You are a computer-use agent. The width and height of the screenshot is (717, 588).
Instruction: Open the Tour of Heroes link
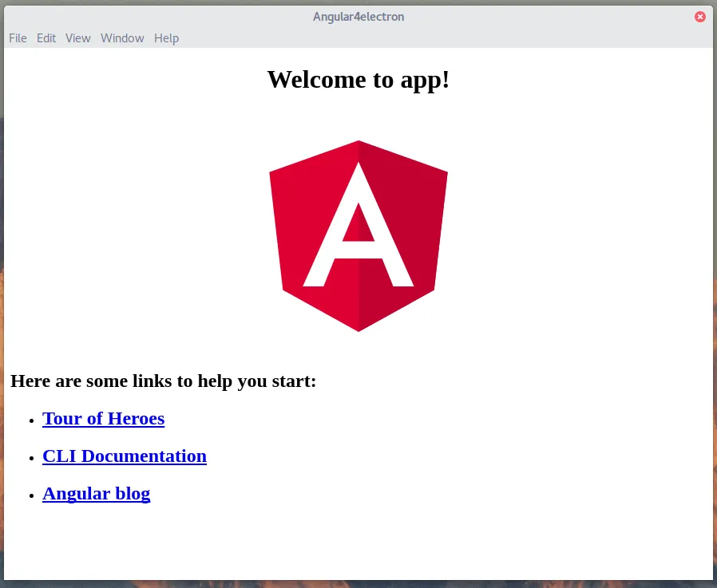coord(103,418)
